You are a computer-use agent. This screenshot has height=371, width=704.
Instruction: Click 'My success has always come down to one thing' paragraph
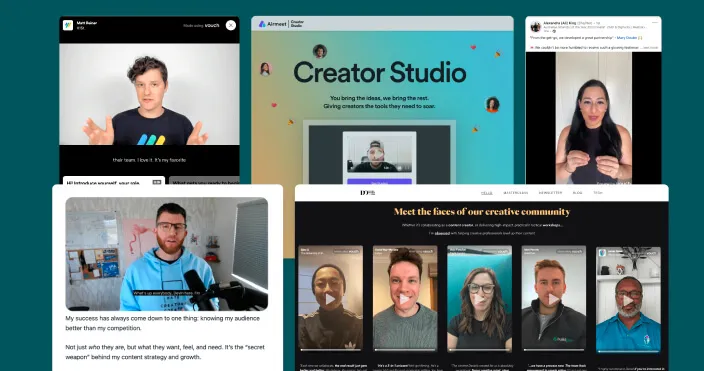click(x=163, y=323)
